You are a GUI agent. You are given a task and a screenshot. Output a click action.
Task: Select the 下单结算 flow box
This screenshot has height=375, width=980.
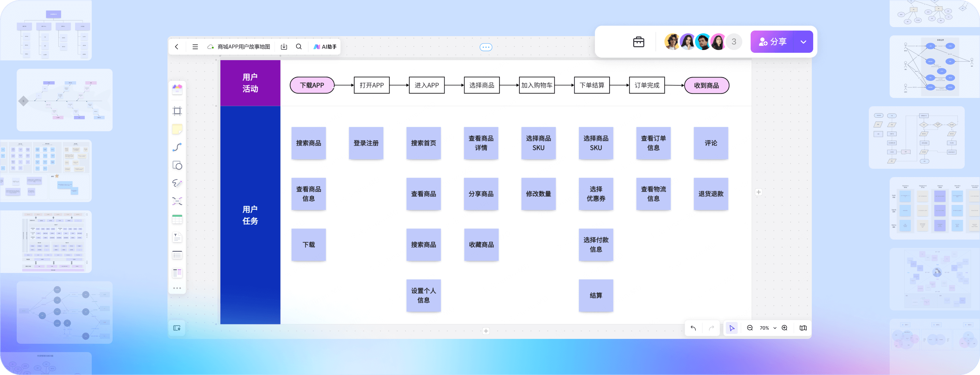(592, 85)
